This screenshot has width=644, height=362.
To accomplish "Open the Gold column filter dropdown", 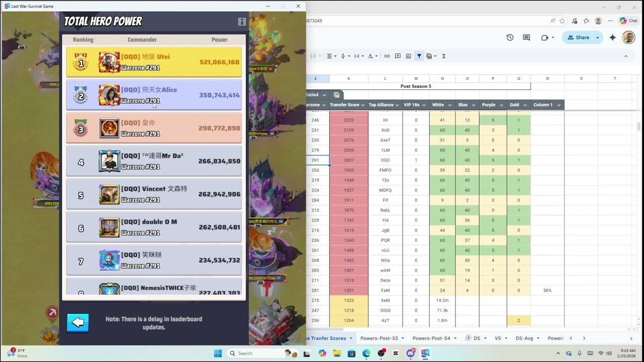I will (x=525, y=105).
